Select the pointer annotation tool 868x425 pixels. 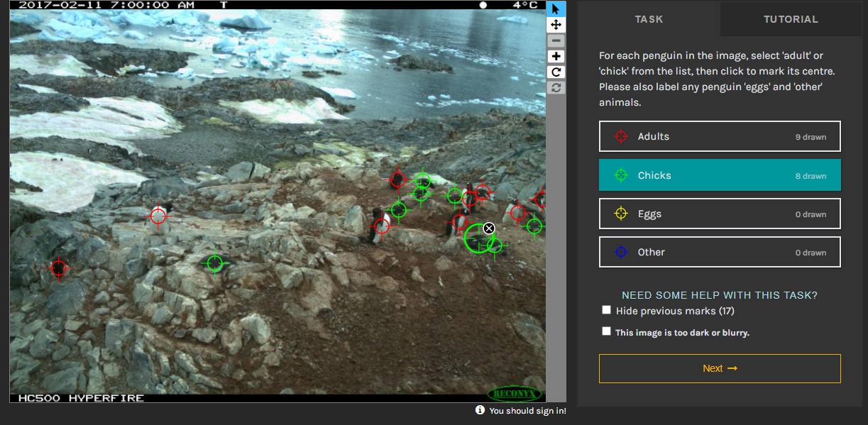click(x=556, y=9)
